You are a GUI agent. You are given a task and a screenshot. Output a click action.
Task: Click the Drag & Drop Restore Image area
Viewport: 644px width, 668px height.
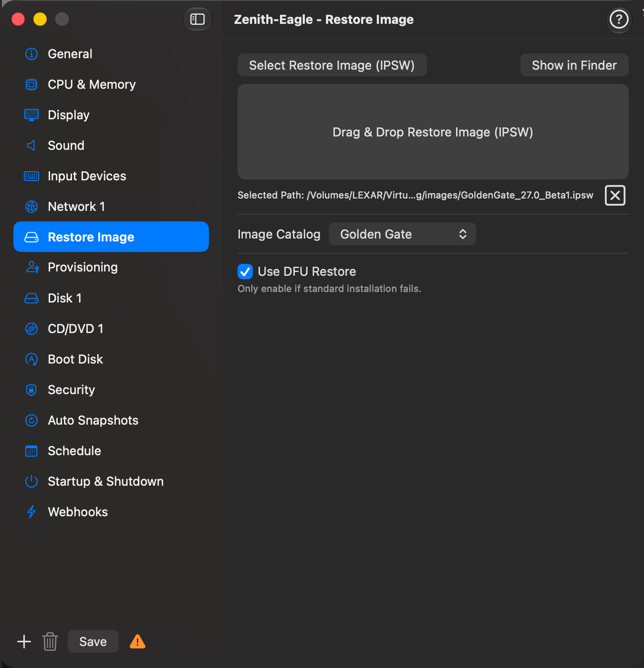click(433, 132)
